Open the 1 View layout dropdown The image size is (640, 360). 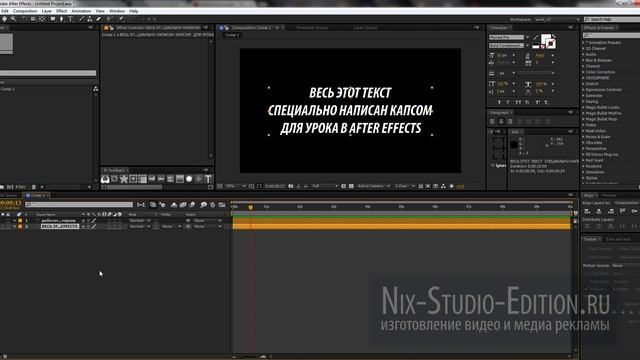tap(404, 186)
